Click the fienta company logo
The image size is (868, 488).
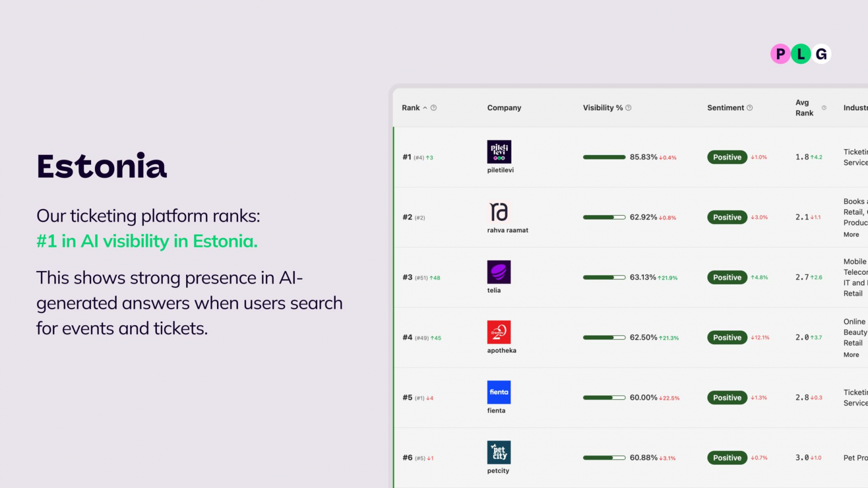point(499,392)
